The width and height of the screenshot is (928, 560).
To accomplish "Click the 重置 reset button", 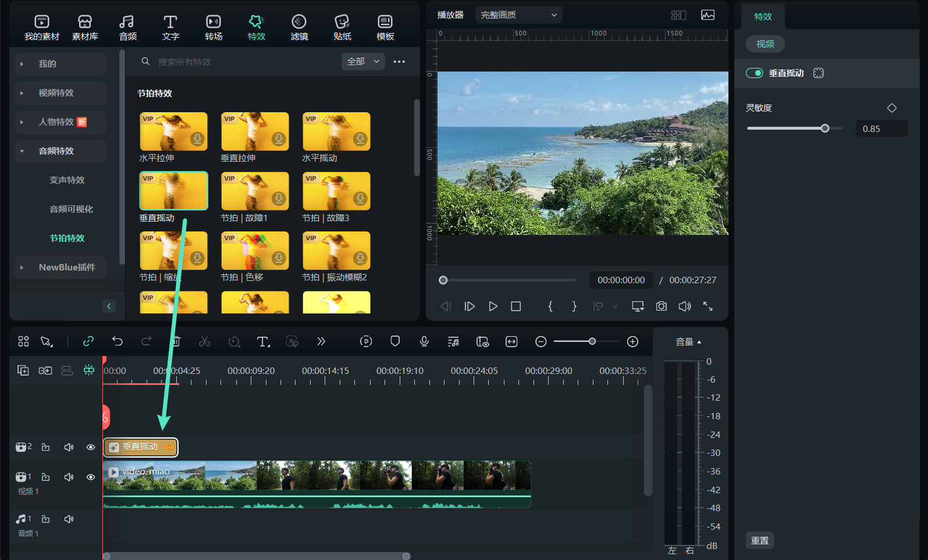I will point(760,540).
